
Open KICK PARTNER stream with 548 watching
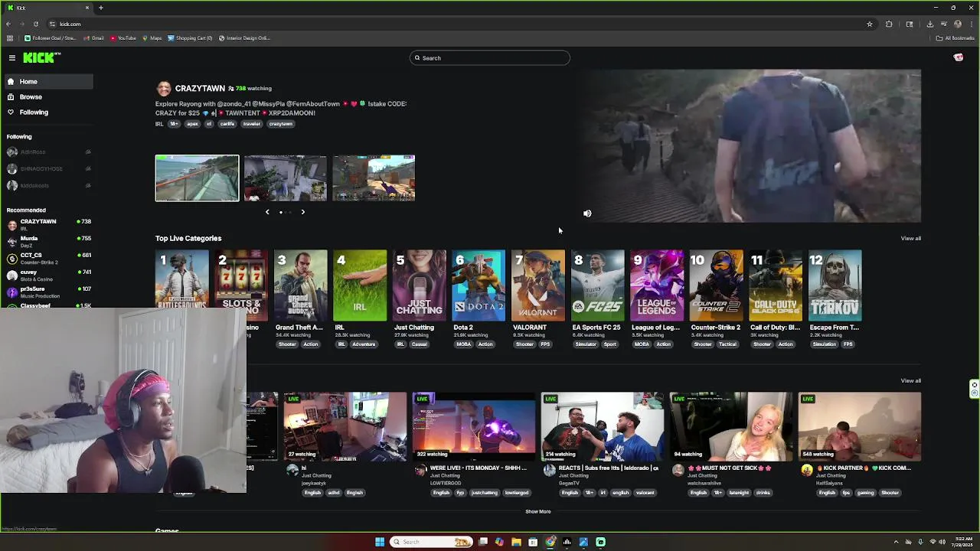coord(860,426)
